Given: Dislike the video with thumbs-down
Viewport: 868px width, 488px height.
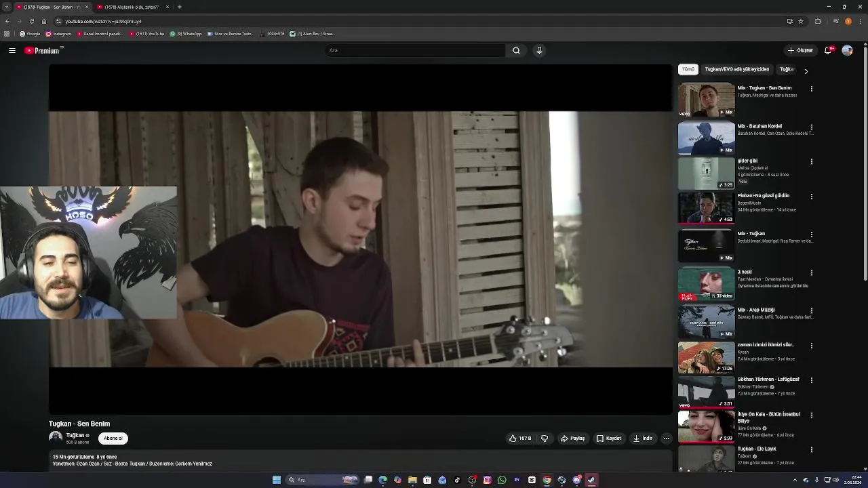Looking at the screenshot, I should (x=545, y=439).
